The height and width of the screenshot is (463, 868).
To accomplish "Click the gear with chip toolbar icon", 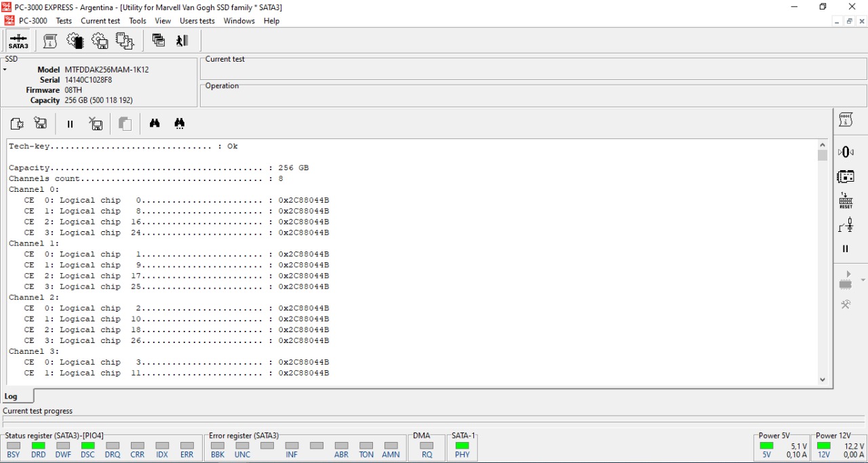I will click(75, 41).
